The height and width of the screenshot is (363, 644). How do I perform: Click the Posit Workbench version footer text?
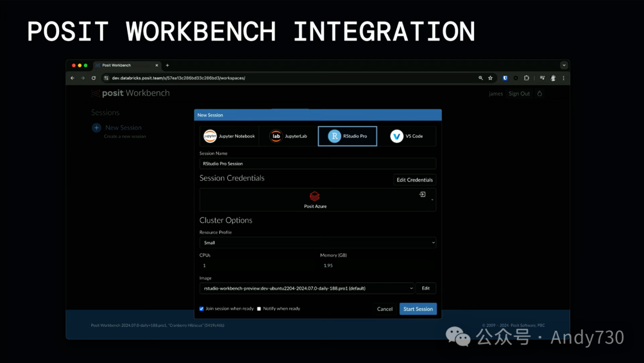(157, 325)
